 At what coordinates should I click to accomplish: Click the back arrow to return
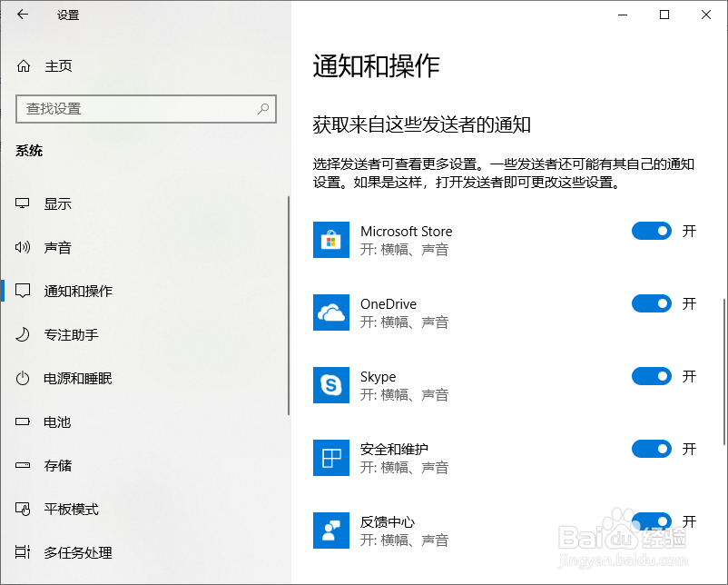point(22,15)
